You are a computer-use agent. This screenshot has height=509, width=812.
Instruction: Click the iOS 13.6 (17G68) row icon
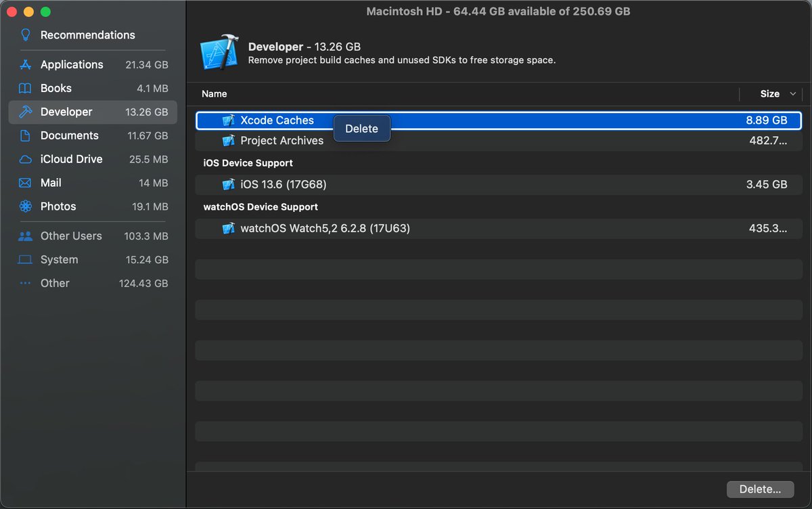(229, 185)
